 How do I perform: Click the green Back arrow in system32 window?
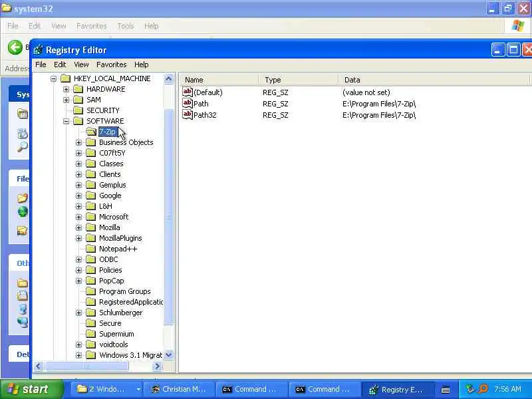pyautogui.click(x=15, y=47)
